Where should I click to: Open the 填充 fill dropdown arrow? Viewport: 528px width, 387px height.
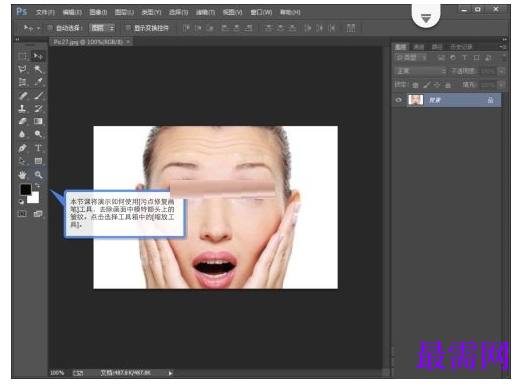point(502,85)
